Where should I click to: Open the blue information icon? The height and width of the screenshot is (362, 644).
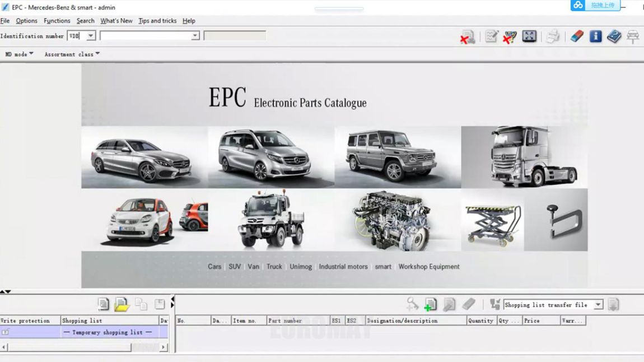tap(595, 36)
